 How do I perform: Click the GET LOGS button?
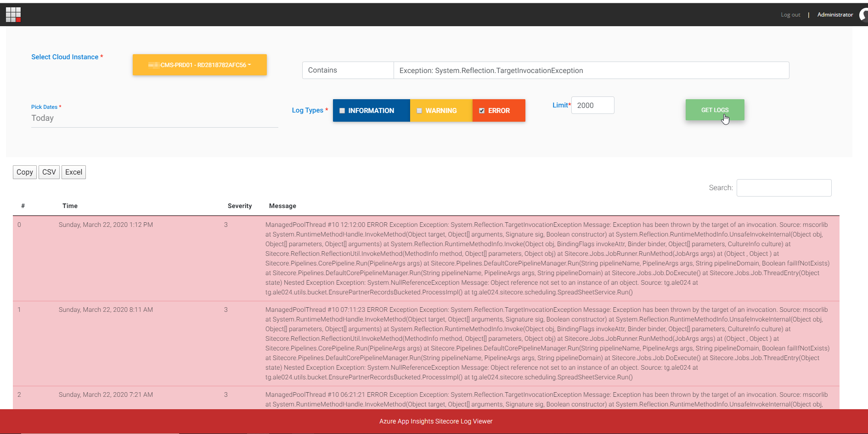coord(715,110)
